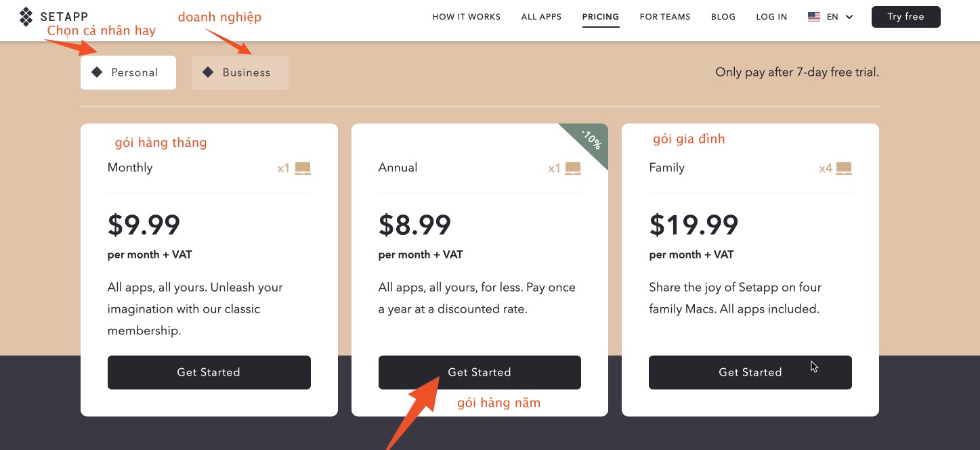
Task: Open the How It Works page
Action: tap(466, 17)
